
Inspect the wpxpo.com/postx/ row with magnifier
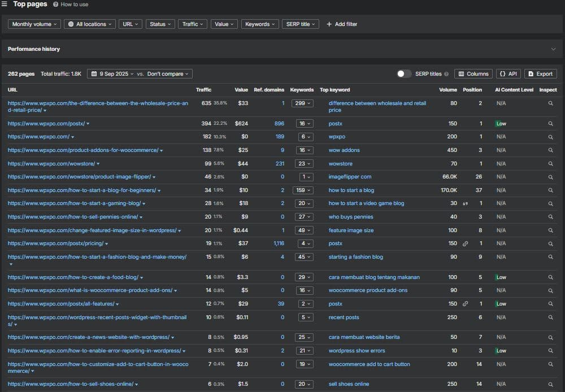(550, 124)
